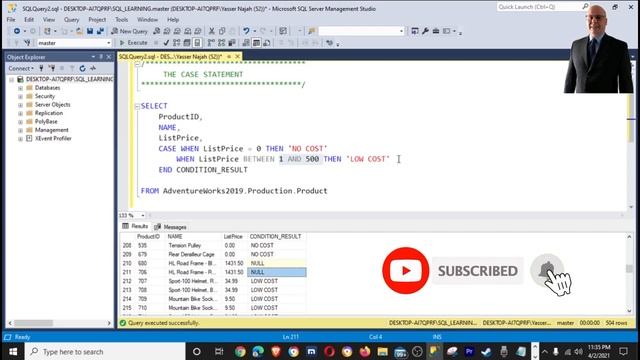Open Task View from the taskbar

pyautogui.click(x=219, y=351)
